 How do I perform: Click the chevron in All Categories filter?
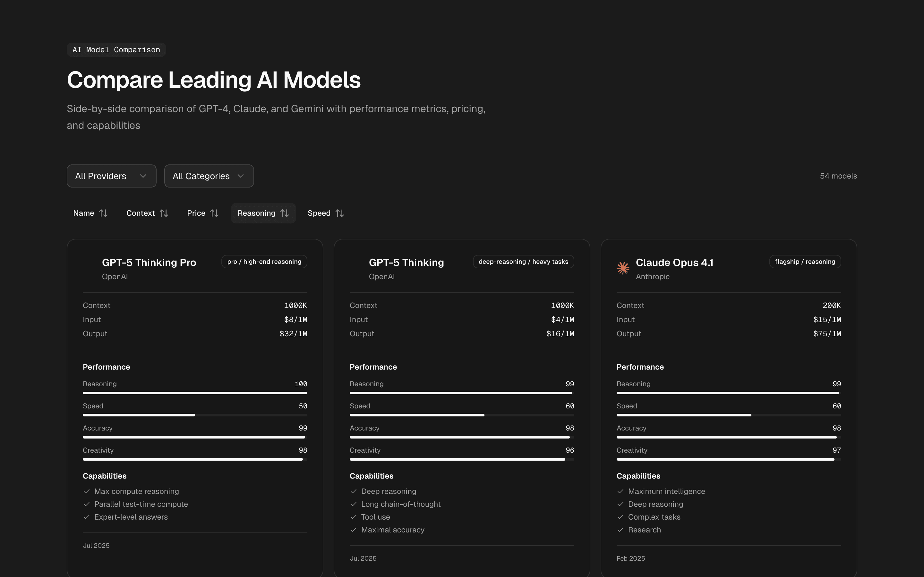point(241,176)
